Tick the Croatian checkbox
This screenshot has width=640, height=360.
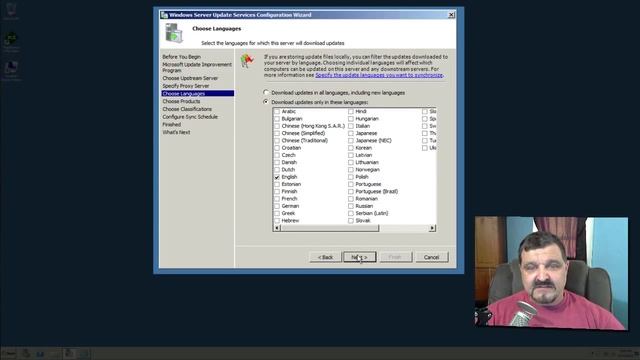pos(277,148)
